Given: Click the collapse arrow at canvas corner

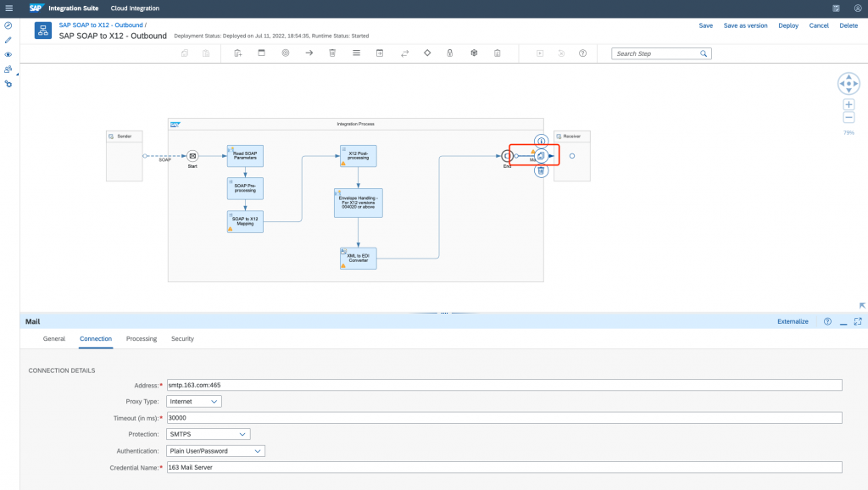Looking at the screenshot, I should click(862, 306).
